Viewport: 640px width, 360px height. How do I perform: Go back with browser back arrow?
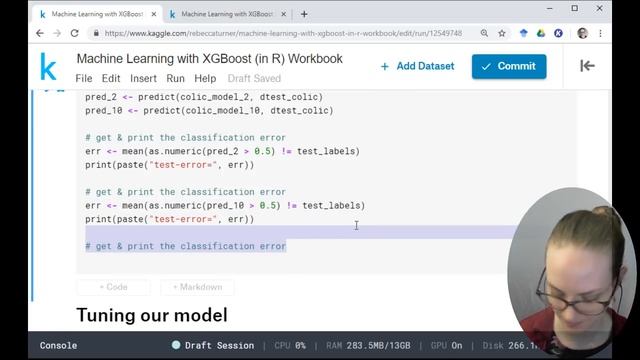40,33
